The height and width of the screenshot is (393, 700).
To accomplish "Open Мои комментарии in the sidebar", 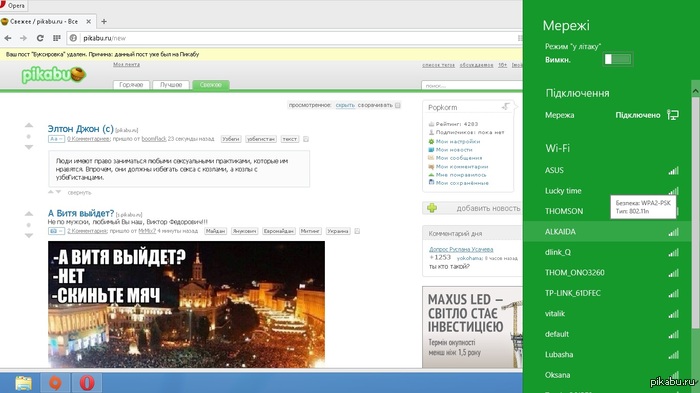I will [x=462, y=167].
